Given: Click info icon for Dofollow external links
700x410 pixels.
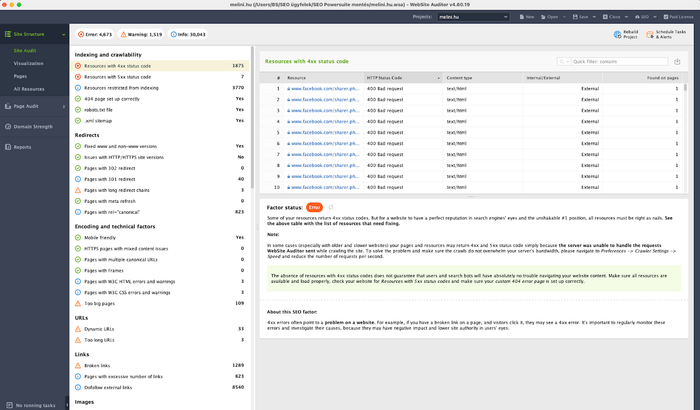Looking at the screenshot, I should pyautogui.click(x=78, y=387).
